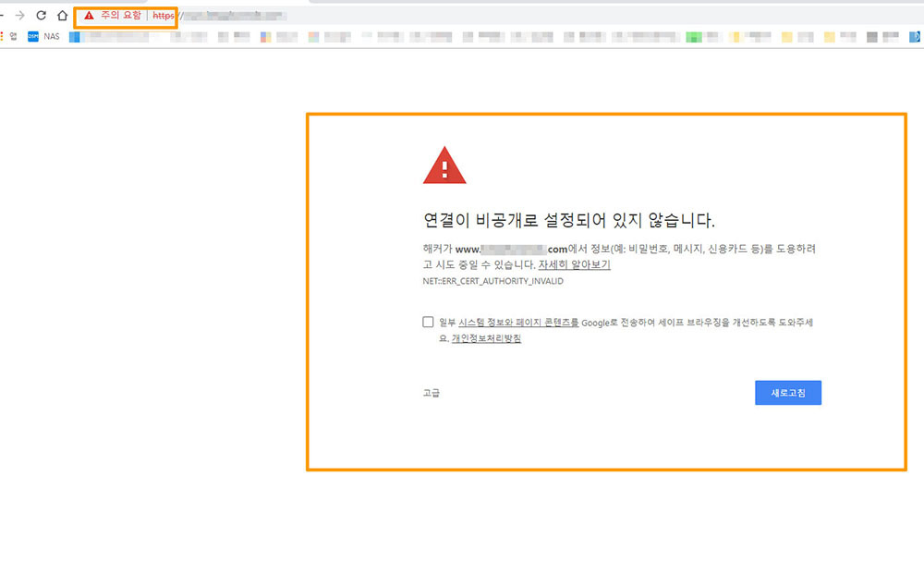The width and height of the screenshot is (924, 574).
Task: Go to the Home page icon
Action: point(62,16)
